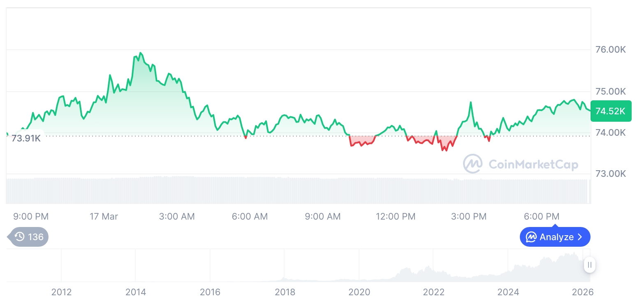Click the 6:00 PM time axis label
The width and height of the screenshot is (644, 301).
(542, 216)
